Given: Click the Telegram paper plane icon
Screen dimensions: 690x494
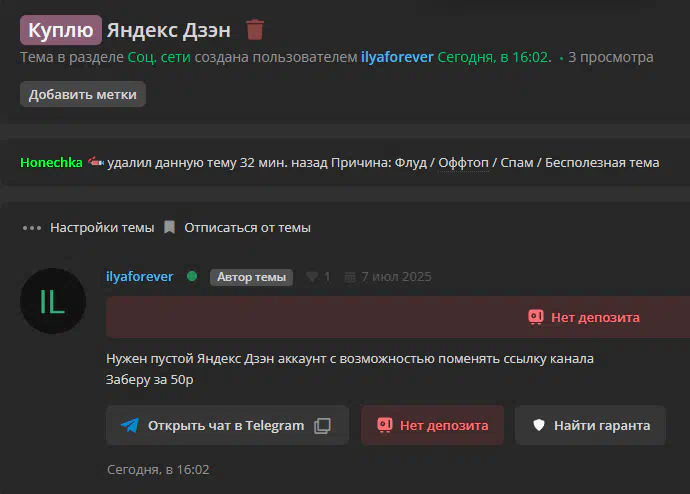Looking at the screenshot, I should tap(130, 425).
